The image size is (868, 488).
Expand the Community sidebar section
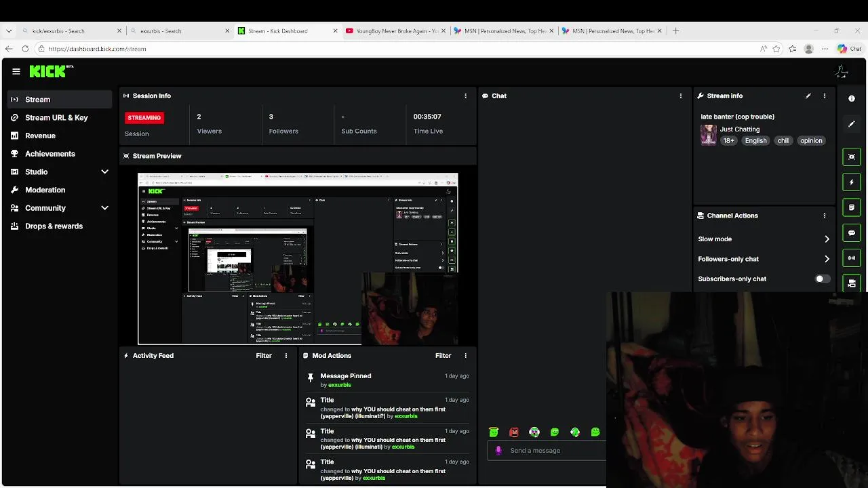tap(104, 208)
